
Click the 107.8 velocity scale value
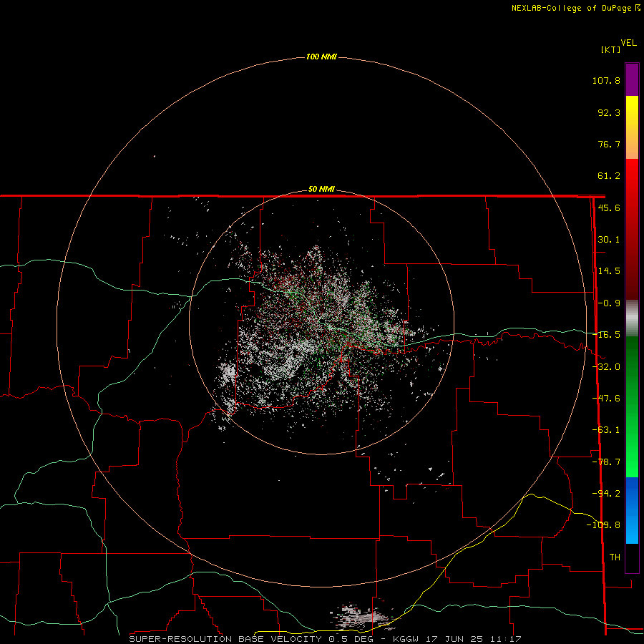[x=606, y=80]
